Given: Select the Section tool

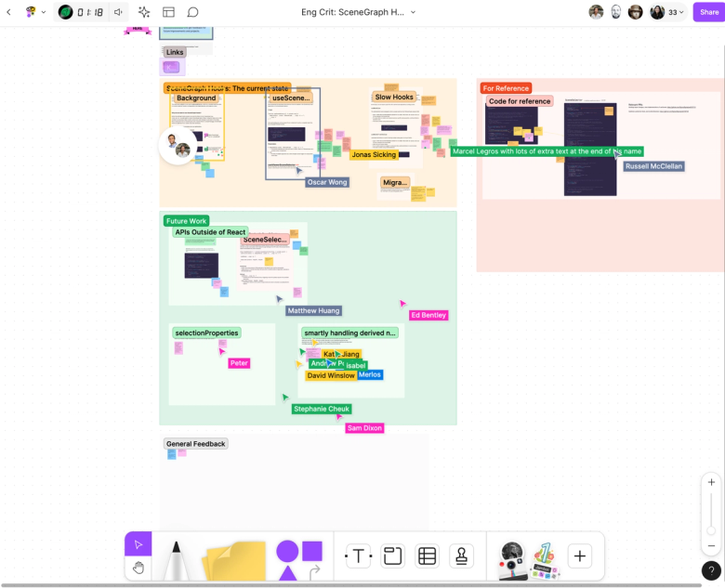Looking at the screenshot, I should (x=392, y=556).
